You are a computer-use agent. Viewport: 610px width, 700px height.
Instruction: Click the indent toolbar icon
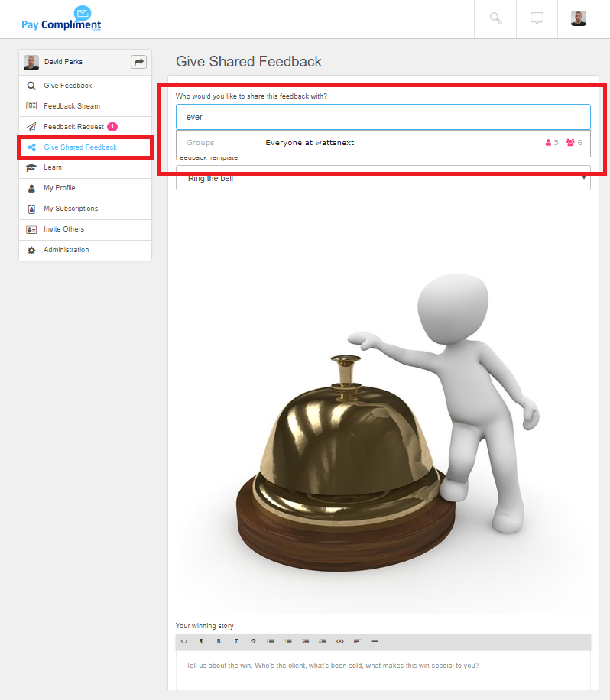pyautogui.click(x=323, y=641)
